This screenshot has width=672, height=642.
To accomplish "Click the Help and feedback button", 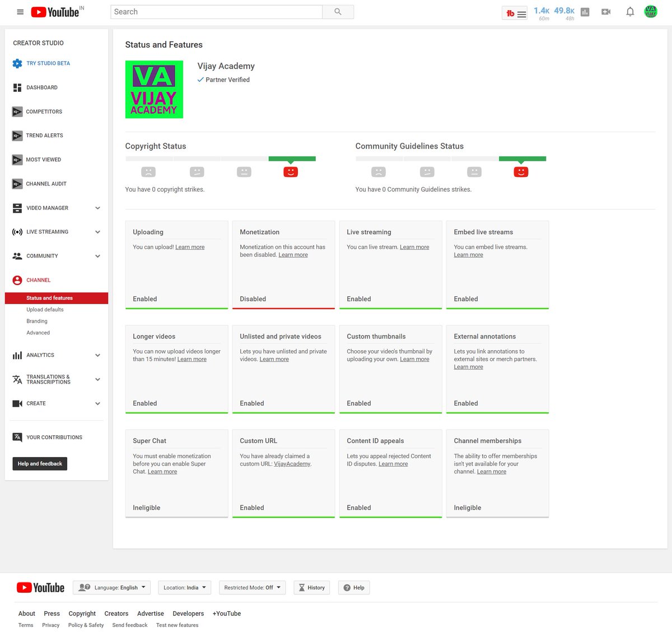I will click(40, 464).
